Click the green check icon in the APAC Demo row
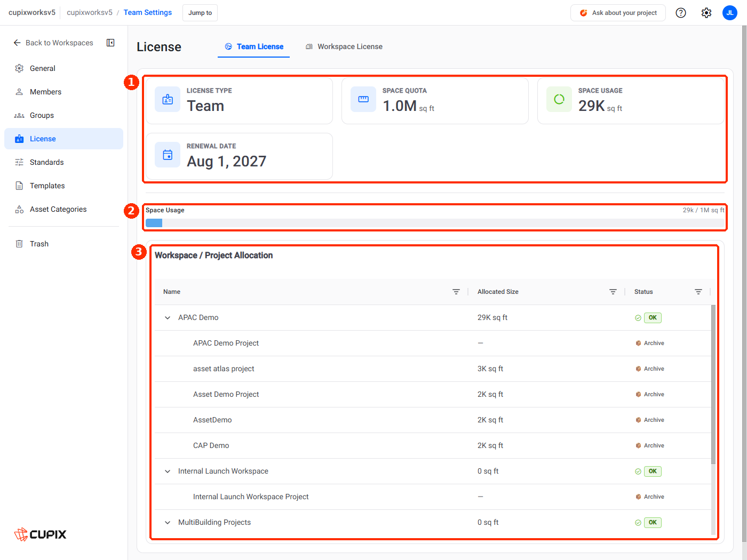This screenshot has height=560, width=747. (638, 318)
